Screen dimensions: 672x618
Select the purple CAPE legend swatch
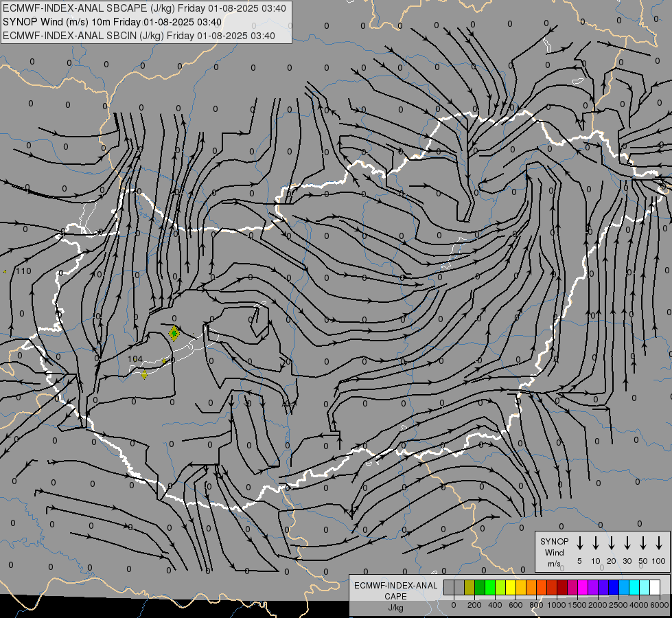point(592,588)
